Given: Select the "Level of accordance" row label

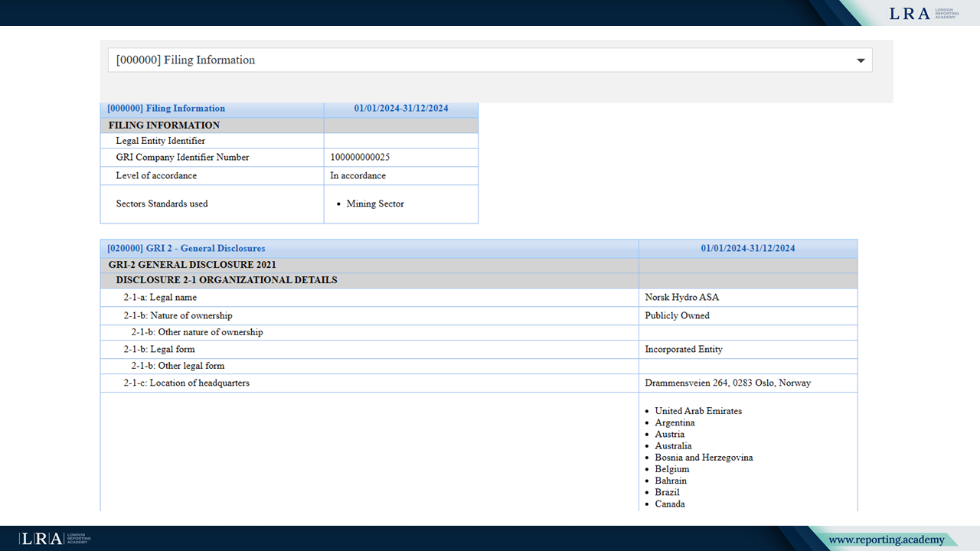Looking at the screenshot, I should (156, 176).
